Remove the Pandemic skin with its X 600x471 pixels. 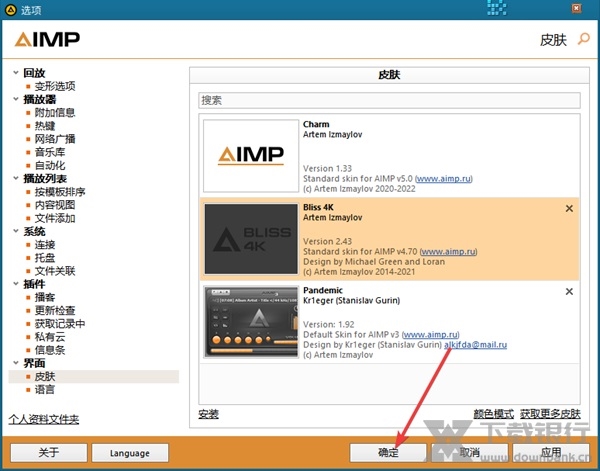[569, 292]
